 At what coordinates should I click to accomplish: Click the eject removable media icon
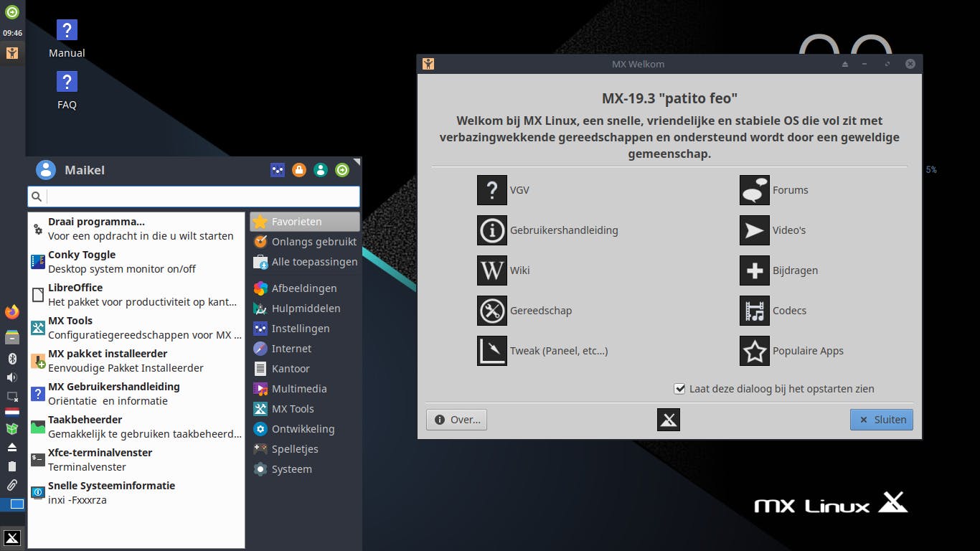(12, 448)
